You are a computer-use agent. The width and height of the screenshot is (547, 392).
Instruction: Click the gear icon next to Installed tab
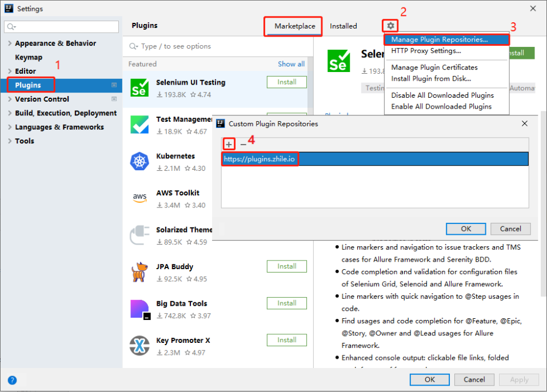tap(390, 26)
